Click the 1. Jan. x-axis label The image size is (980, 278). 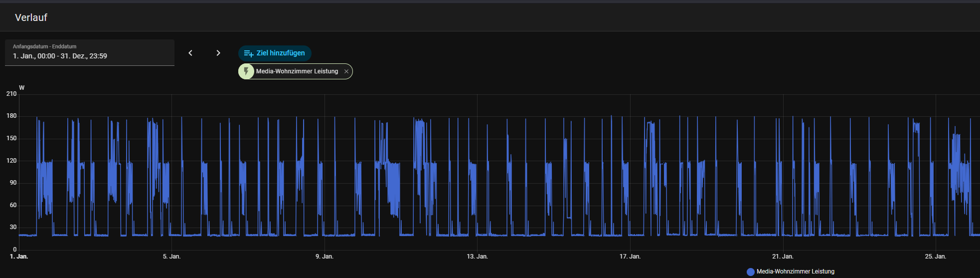(x=19, y=257)
